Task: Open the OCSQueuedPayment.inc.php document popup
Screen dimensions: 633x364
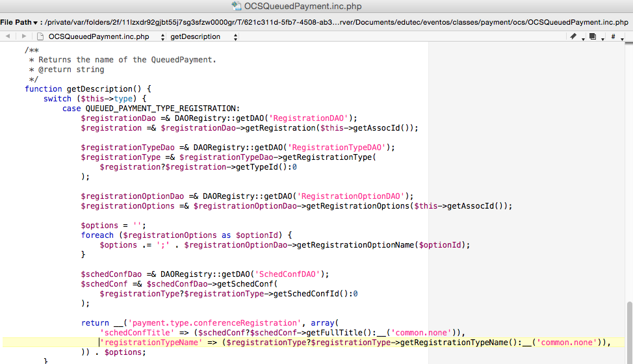Action: [x=101, y=36]
